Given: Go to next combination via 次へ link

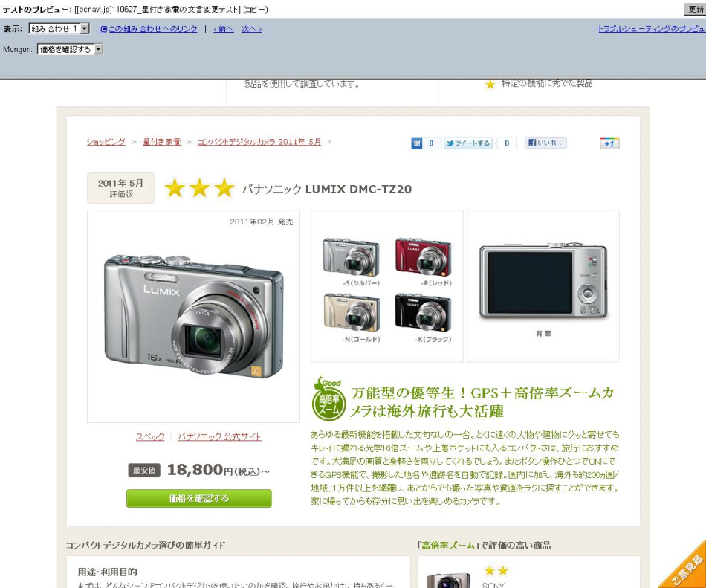Looking at the screenshot, I should coord(251,29).
